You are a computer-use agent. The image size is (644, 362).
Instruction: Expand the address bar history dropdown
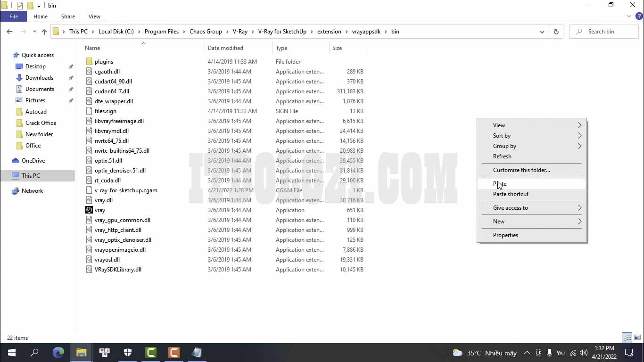pos(542,32)
